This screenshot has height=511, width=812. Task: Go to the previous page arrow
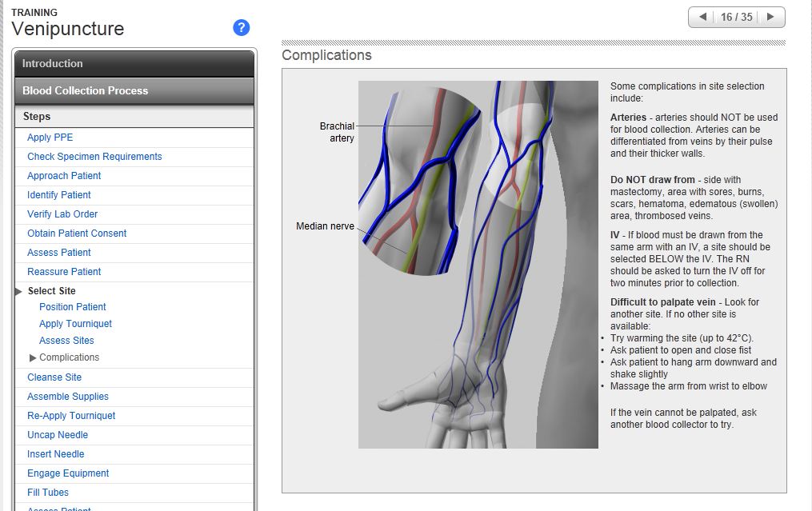[702, 17]
